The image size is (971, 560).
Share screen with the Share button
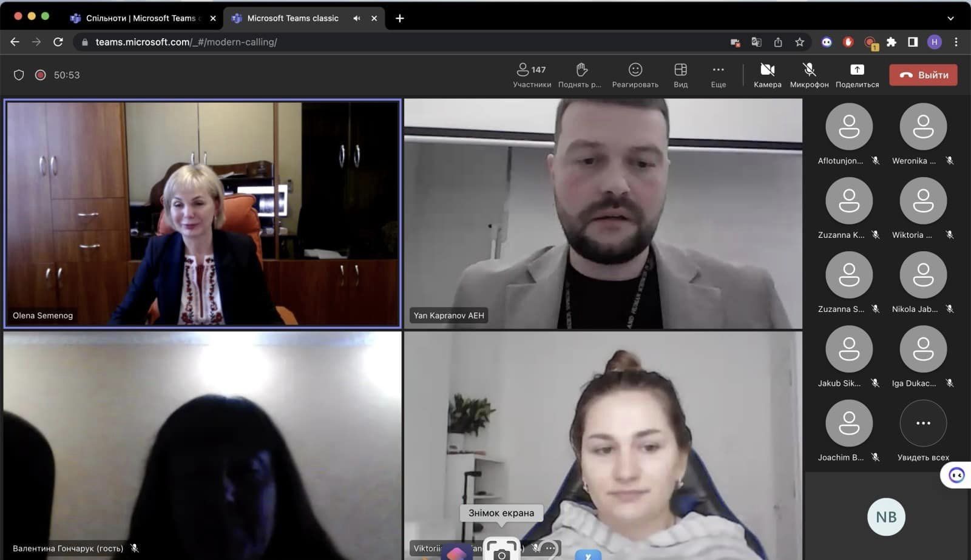click(857, 75)
